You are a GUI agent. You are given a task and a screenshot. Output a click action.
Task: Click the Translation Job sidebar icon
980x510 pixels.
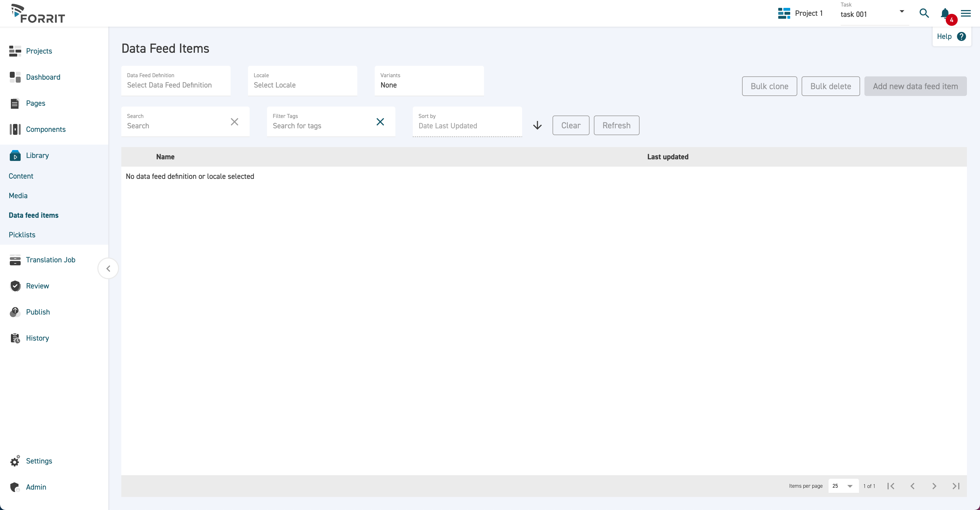15,260
